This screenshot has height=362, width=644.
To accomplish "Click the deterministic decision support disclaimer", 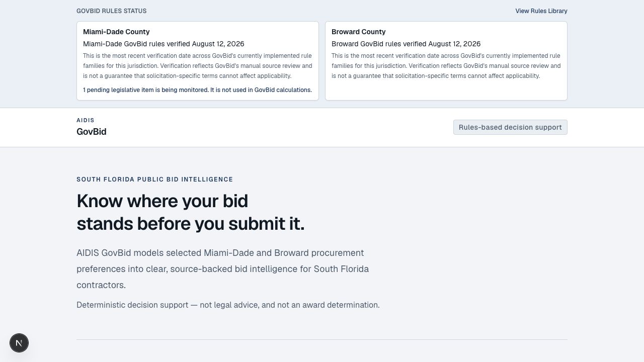I will tap(228, 305).
